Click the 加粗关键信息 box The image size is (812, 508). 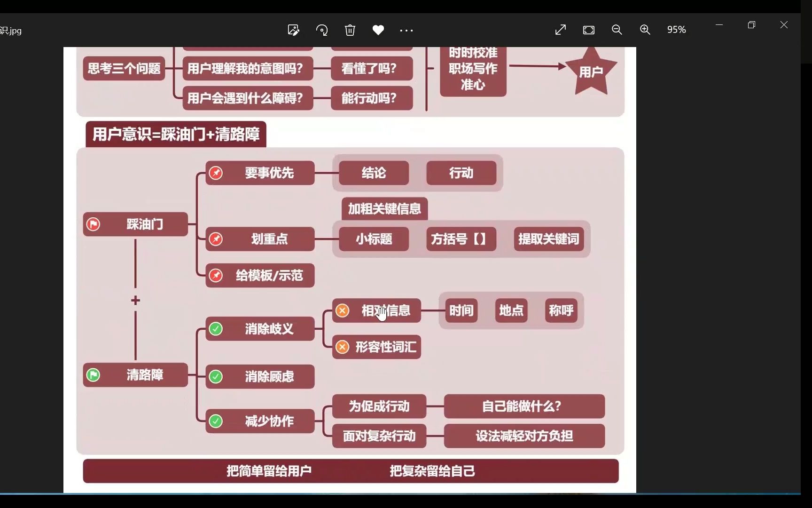(x=384, y=209)
